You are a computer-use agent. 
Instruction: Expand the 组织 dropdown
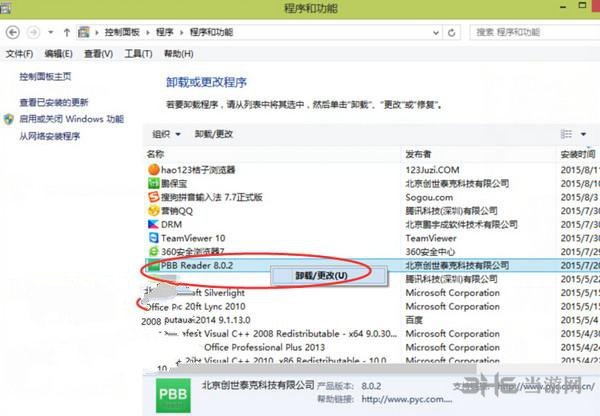point(166,134)
